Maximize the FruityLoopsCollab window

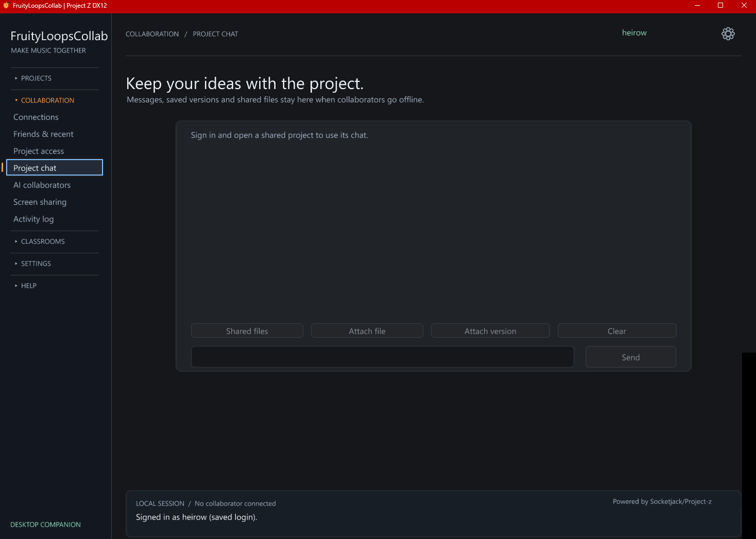720,6
